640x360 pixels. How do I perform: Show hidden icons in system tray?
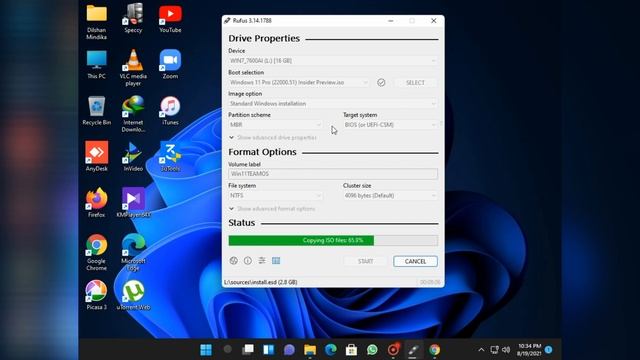(x=481, y=350)
